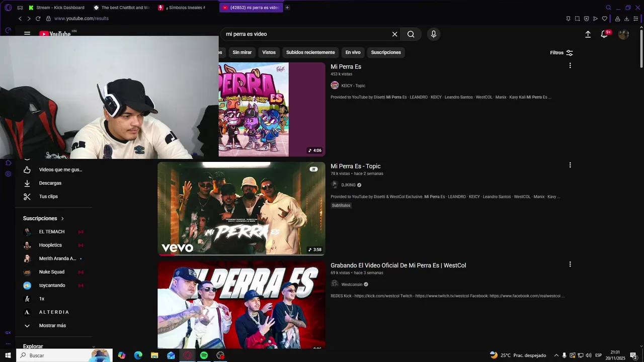Show hidden system tray icons
This screenshot has width=644, height=362.
tap(556, 355)
